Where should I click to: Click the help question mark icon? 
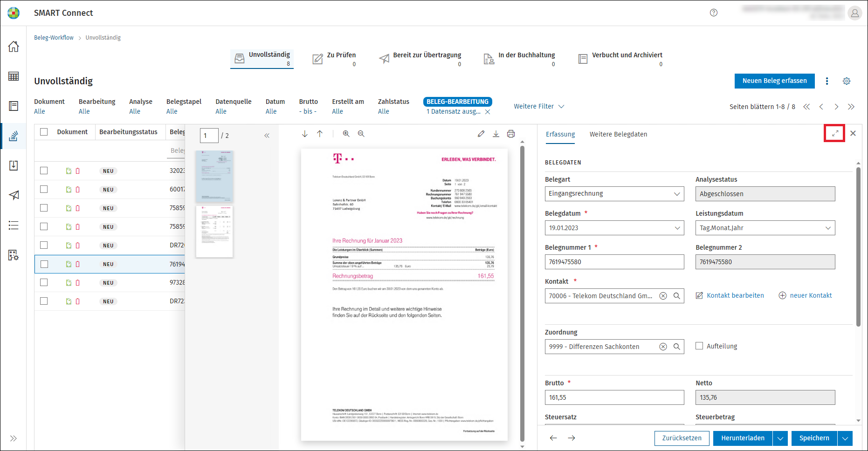(714, 13)
